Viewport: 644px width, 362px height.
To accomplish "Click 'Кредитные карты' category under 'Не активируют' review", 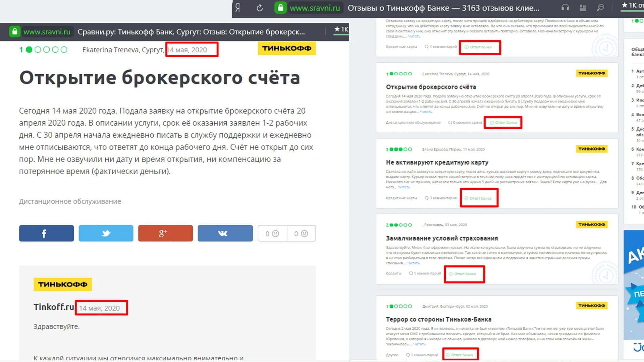I will (x=401, y=198).
